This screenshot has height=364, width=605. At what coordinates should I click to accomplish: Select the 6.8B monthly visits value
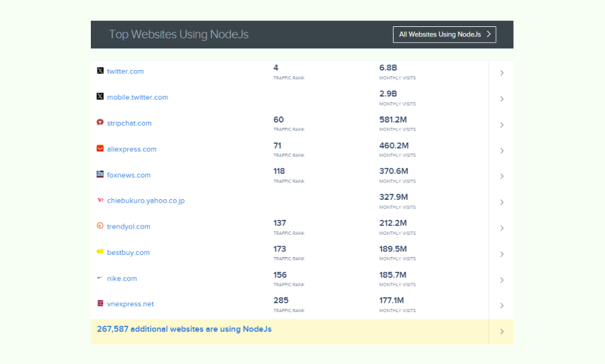click(x=388, y=67)
